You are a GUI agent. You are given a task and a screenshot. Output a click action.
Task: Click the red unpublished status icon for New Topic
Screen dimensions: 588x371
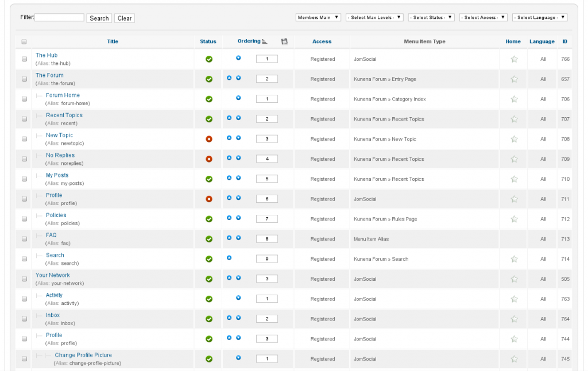pyautogui.click(x=209, y=139)
